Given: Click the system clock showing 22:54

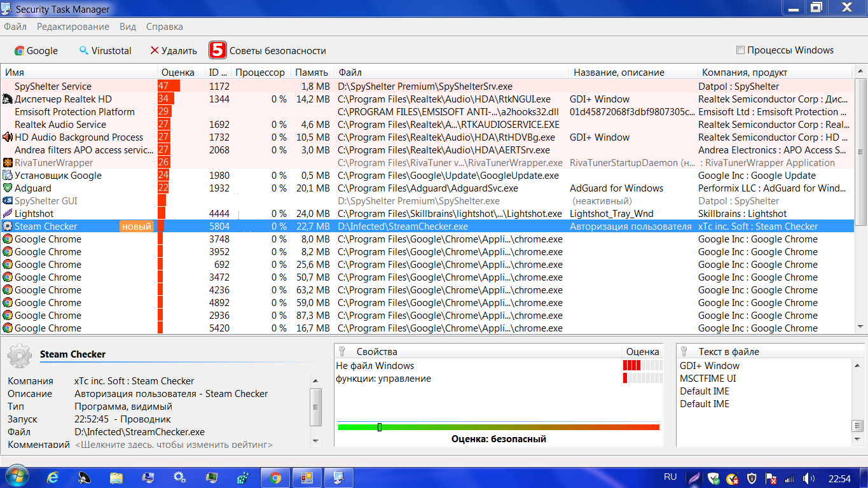Looking at the screenshot, I should pos(840,478).
